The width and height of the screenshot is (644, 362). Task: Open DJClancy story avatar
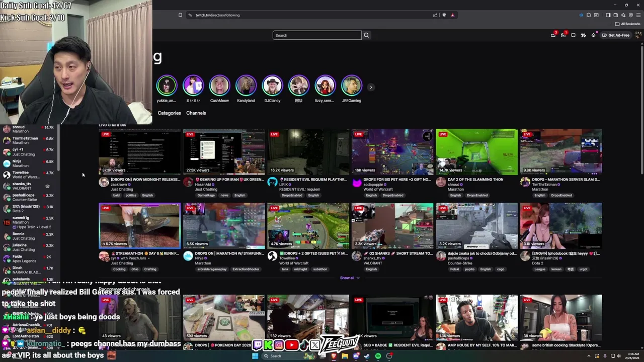[x=272, y=86]
